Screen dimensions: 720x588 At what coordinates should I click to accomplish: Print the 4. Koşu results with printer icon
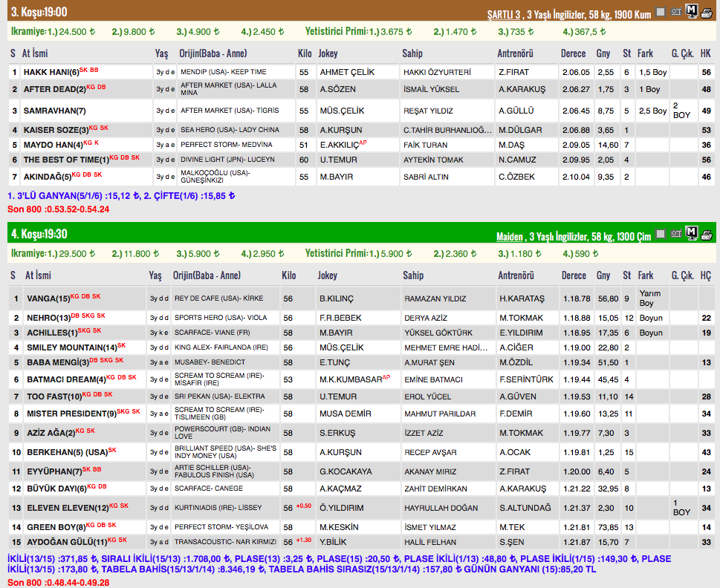[x=707, y=235]
